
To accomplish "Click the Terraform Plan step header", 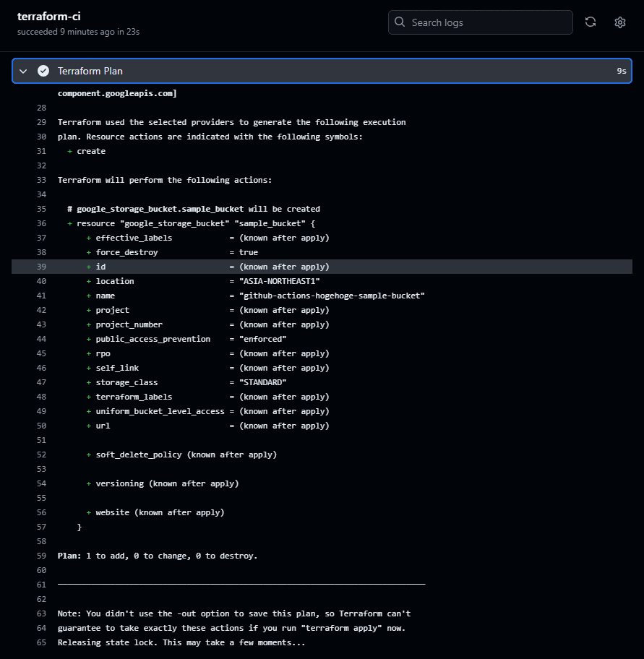I will pyautogui.click(x=322, y=71).
